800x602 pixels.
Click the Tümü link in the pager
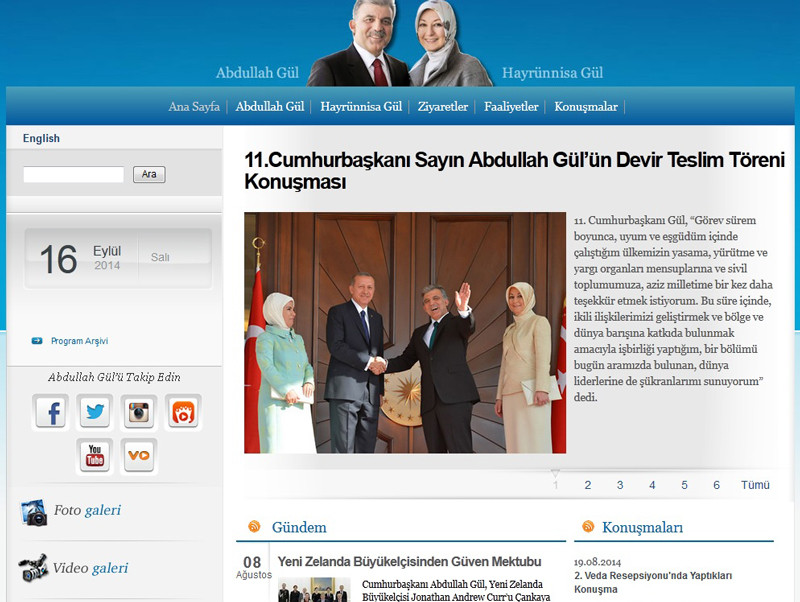[x=755, y=485]
